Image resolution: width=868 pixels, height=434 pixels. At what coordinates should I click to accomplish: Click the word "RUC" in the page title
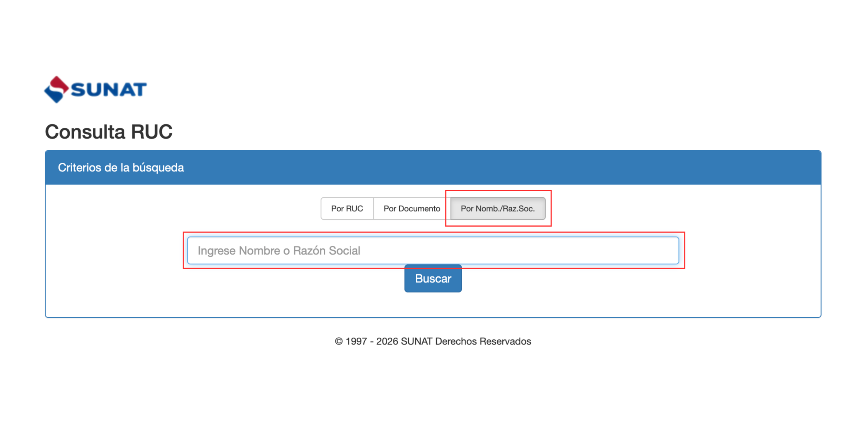click(x=152, y=132)
